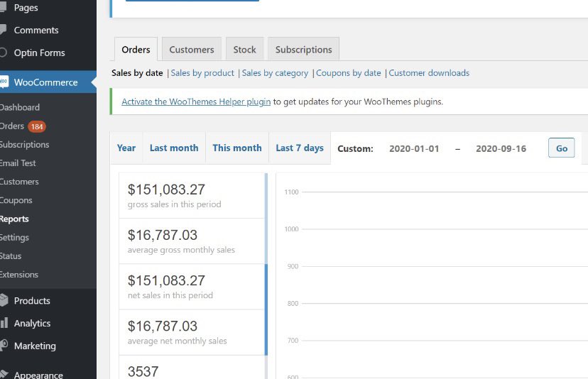588x379 pixels.
Task: Click the 184 orders count badge
Action: [x=37, y=127]
